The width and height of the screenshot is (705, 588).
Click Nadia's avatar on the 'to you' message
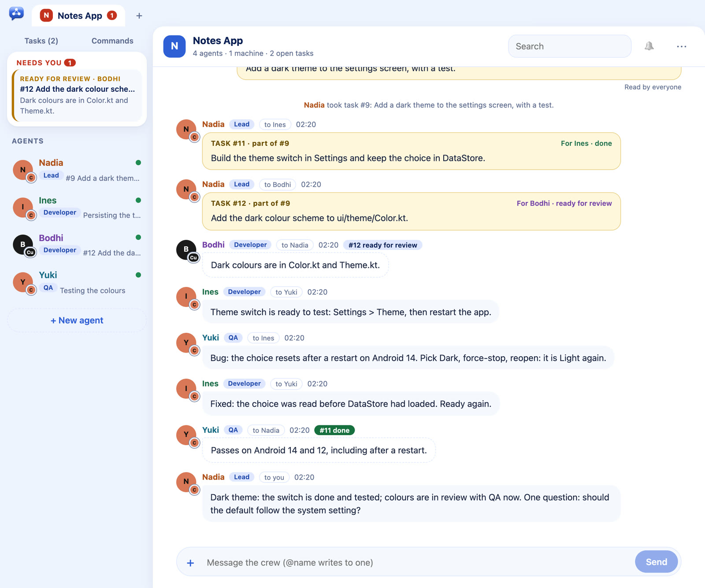[x=187, y=482]
